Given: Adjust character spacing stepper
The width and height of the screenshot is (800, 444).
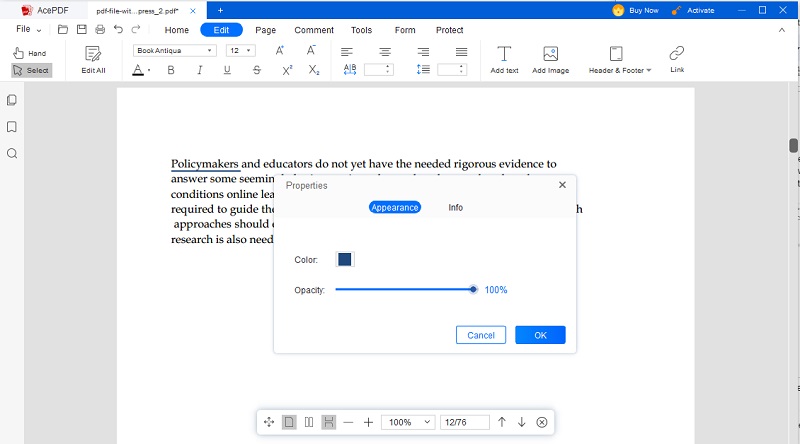Looking at the screenshot, I should tap(388, 69).
